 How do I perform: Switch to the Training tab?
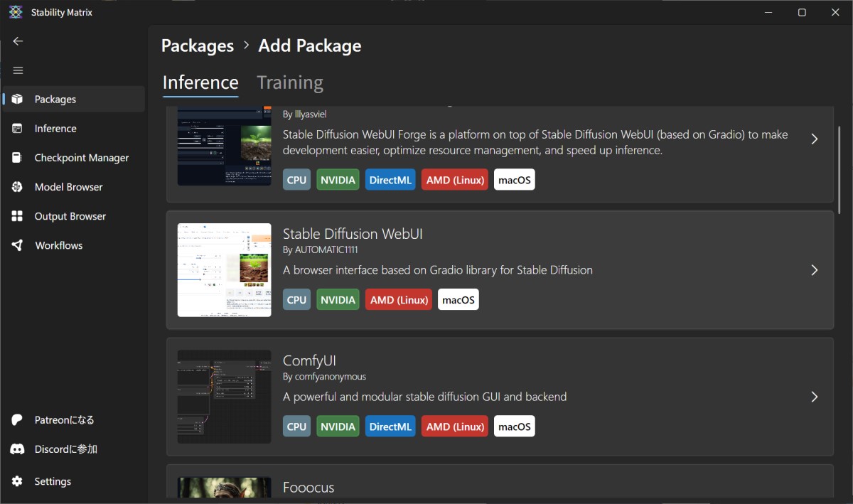(290, 82)
